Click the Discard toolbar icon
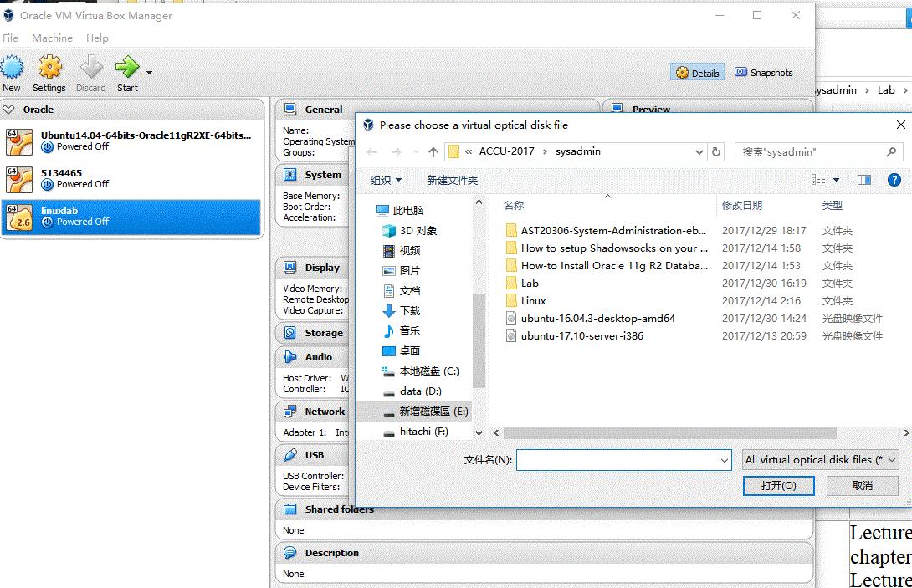Image resolution: width=912 pixels, height=588 pixels. (x=90, y=68)
